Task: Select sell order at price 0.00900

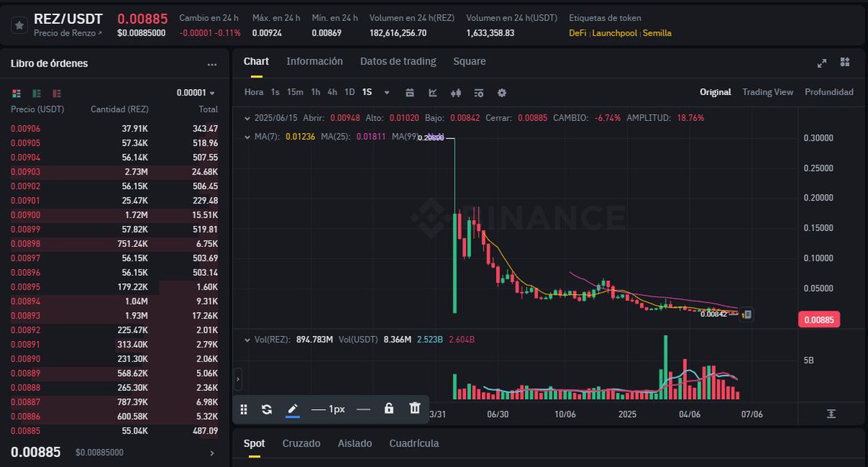Action: tap(114, 216)
